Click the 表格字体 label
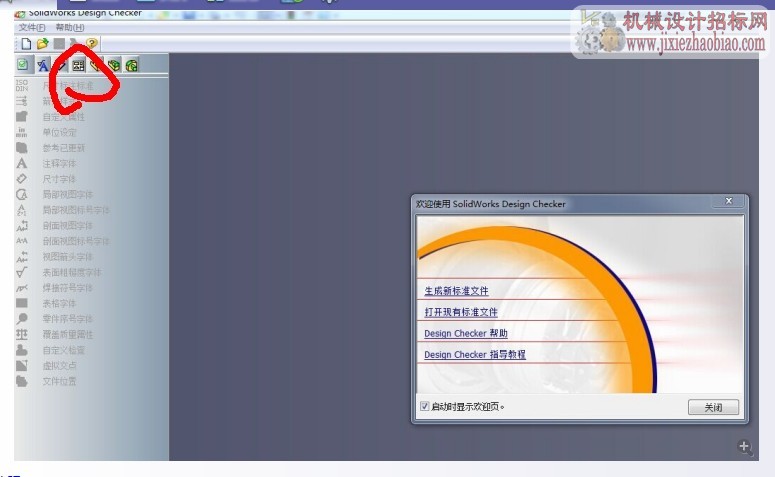Image resolution: width=775 pixels, height=477 pixels. click(x=59, y=303)
